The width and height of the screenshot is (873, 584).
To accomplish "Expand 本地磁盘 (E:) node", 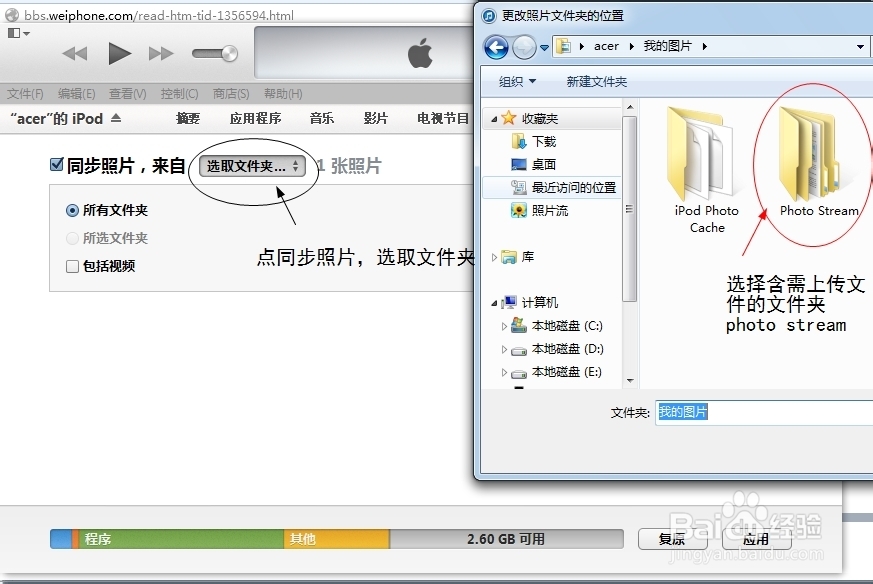I will [504, 372].
